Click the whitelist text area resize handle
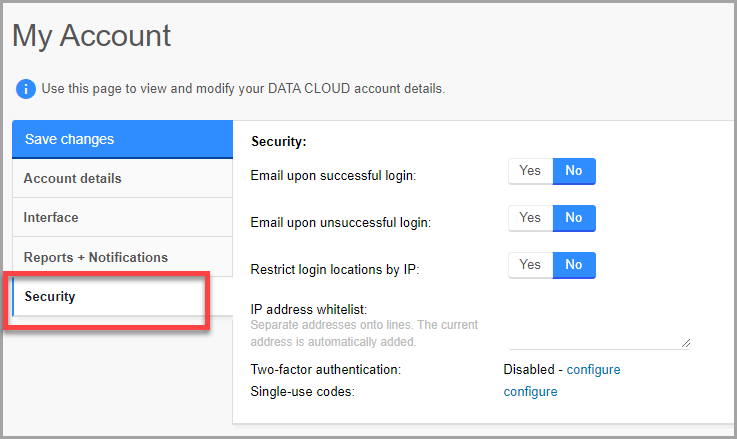This screenshot has height=439, width=737. pos(686,343)
